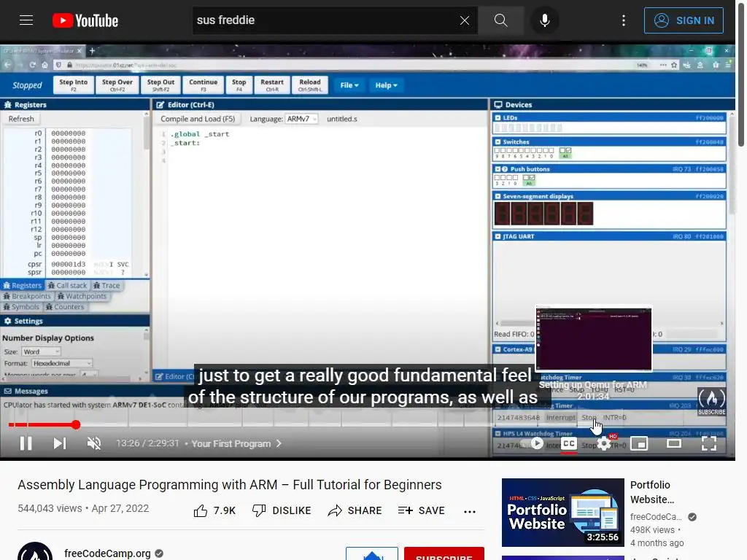
Task: Select the Watchpoints tab in the video
Action: coord(82,296)
